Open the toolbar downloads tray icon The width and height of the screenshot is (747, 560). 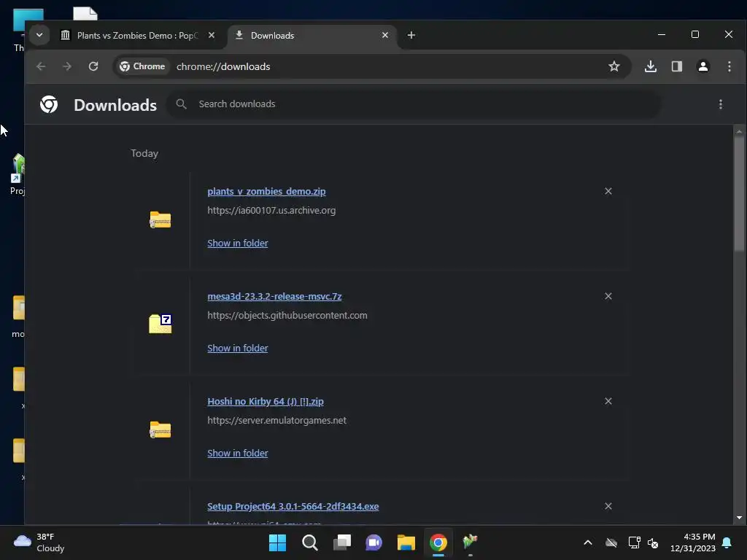click(650, 66)
